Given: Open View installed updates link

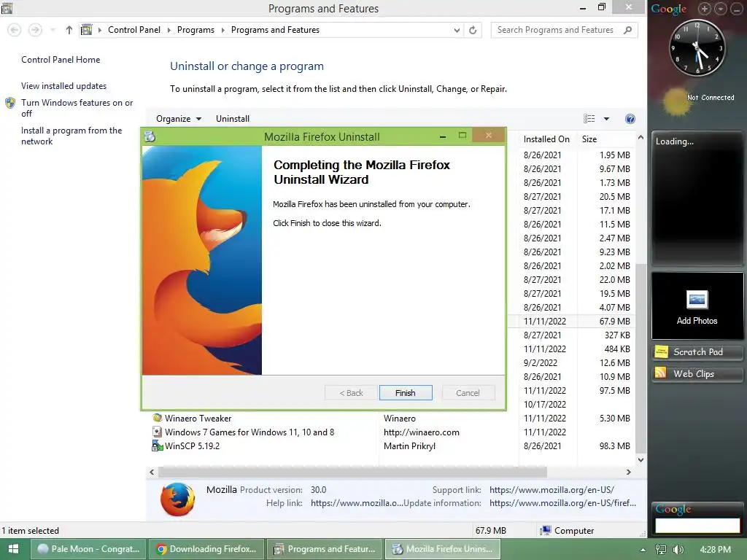Looking at the screenshot, I should 64,86.
